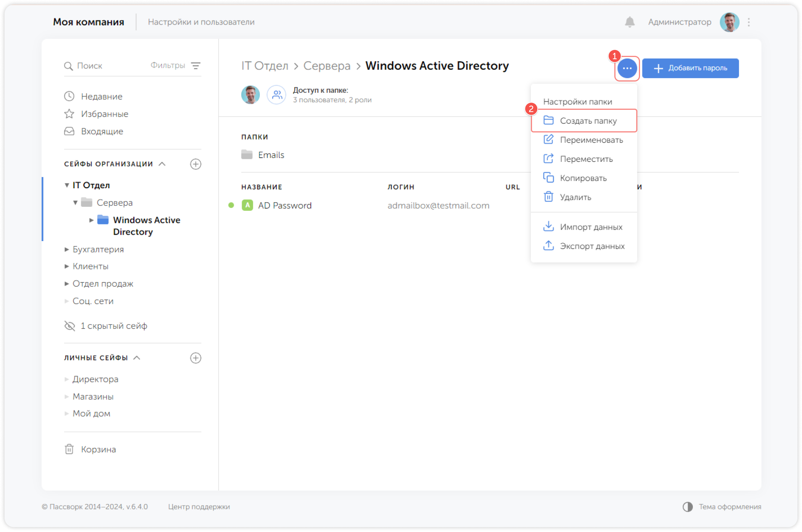Select Создать папку from the folder menu
802x532 pixels.
588,121
